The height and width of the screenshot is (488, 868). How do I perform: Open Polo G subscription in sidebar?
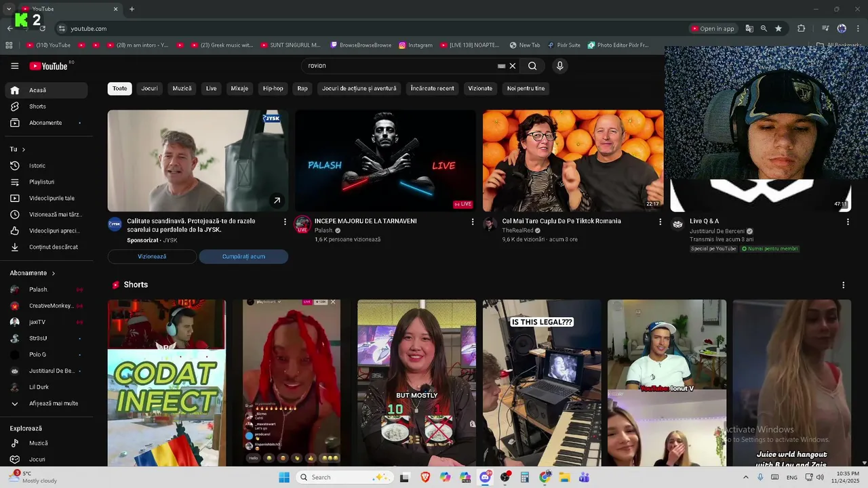pyautogui.click(x=46, y=354)
